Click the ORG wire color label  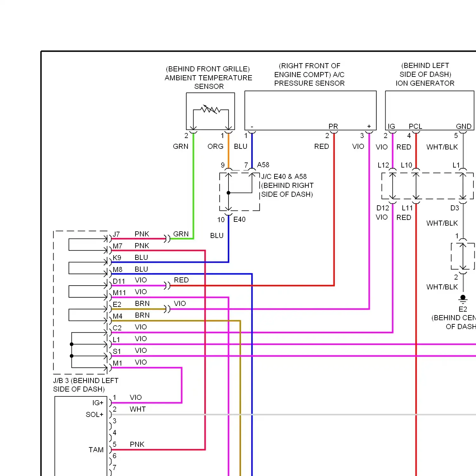pos(215,146)
